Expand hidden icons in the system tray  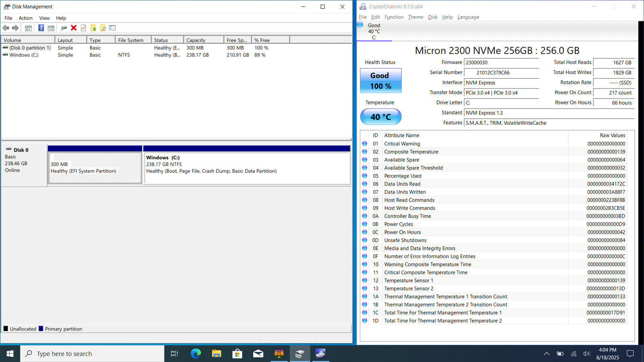[546, 354]
